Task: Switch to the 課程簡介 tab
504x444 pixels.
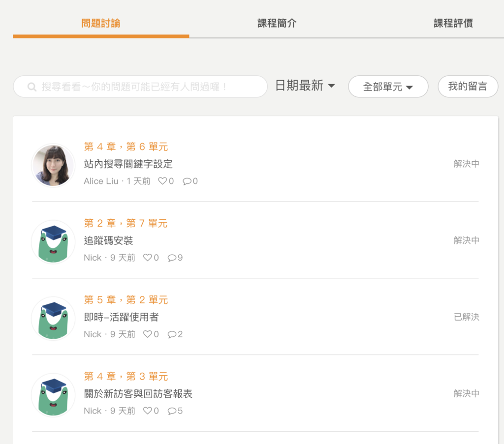Action: pyautogui.click(x=277, y=23)
